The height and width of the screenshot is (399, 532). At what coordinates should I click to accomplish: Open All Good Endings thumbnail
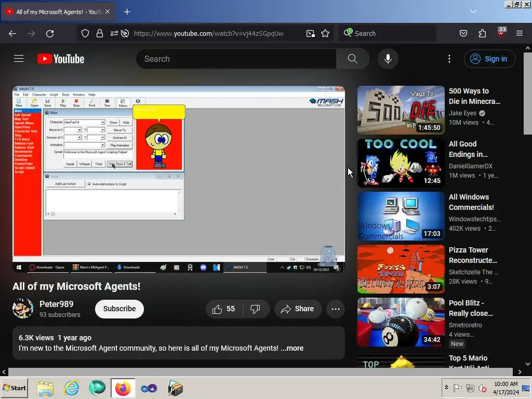click(x=401, y=163)
